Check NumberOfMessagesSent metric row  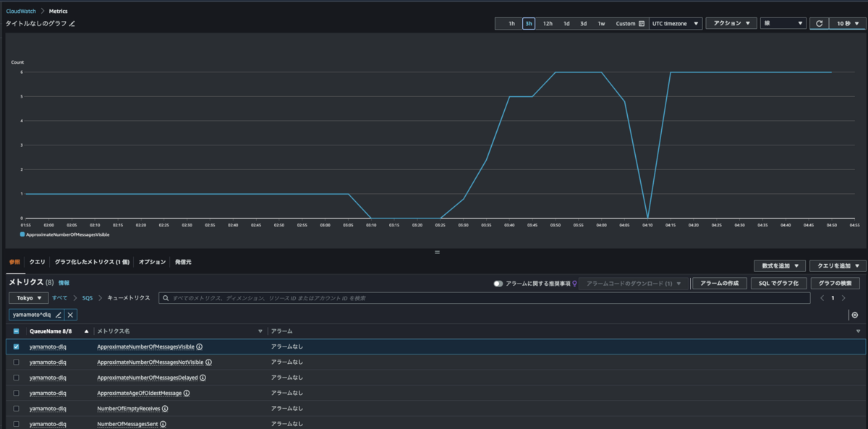(x=17, y=424)
